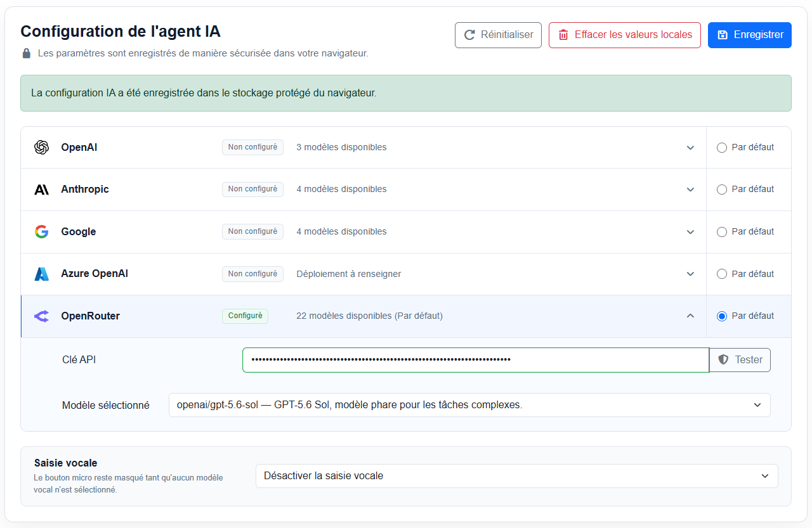Focus the Clé API input field

[476, 359]
